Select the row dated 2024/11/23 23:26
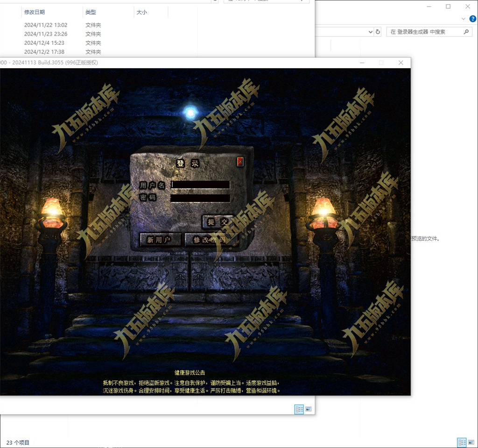The width and height of the screenshot is (478, 448). pos(46,34)
